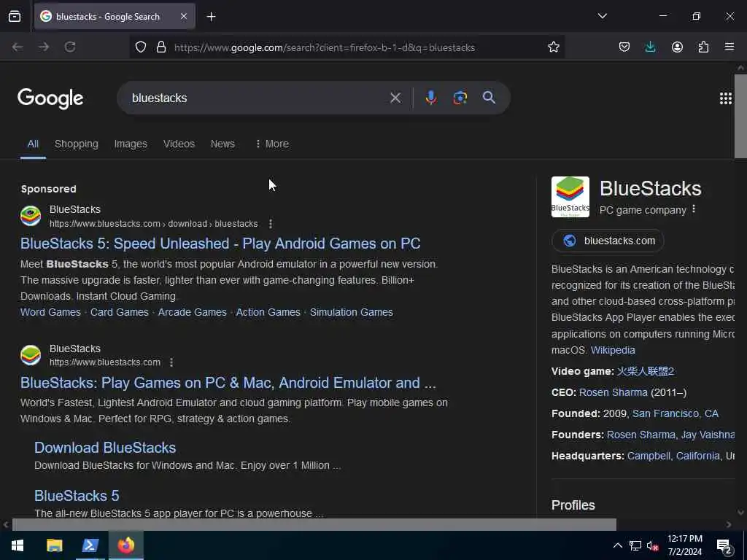Click the address bar URL
Image resolution: width=747 pixels, height=560 pixels.
click(x=325, y=47)
